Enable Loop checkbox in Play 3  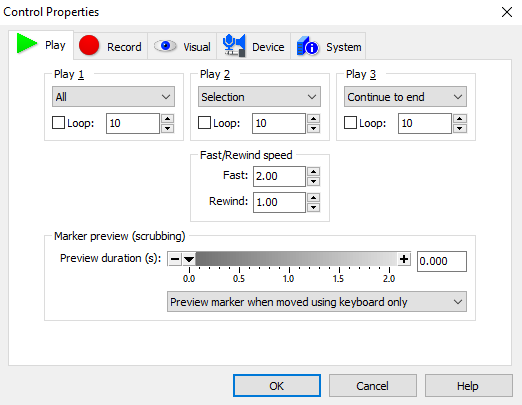[350, 123]
